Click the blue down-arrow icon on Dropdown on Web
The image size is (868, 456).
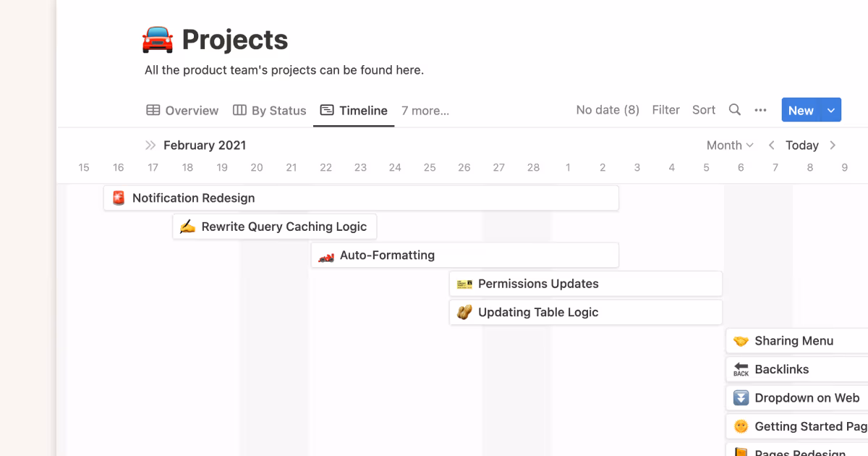[x=741, y=397]
